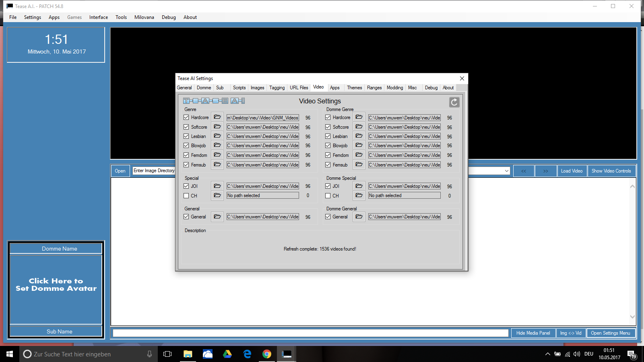
Task: Click the chat message input field
Action: (311, 333)
